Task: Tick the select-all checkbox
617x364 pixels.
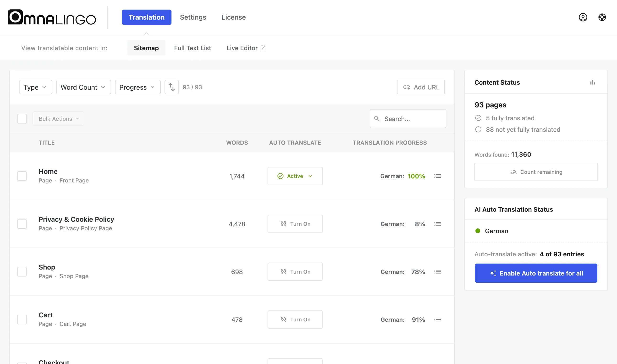Action: pos(22,119)
